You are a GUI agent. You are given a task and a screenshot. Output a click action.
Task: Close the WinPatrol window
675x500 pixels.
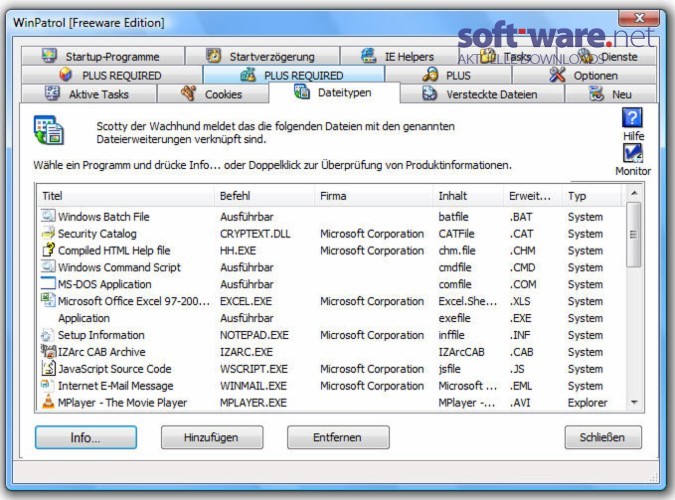[638, 18]
